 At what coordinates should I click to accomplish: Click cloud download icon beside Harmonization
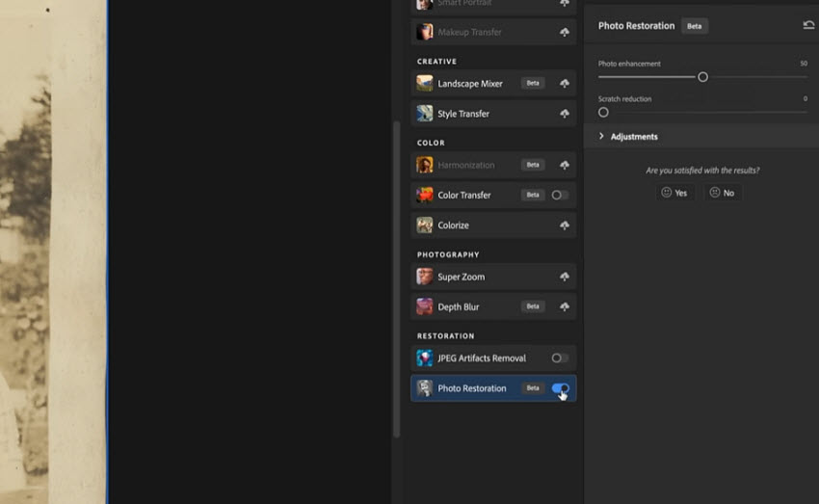564,166
